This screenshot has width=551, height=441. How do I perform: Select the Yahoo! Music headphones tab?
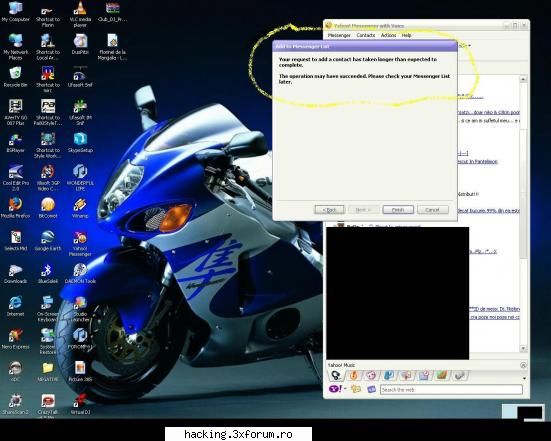point(336,375)
